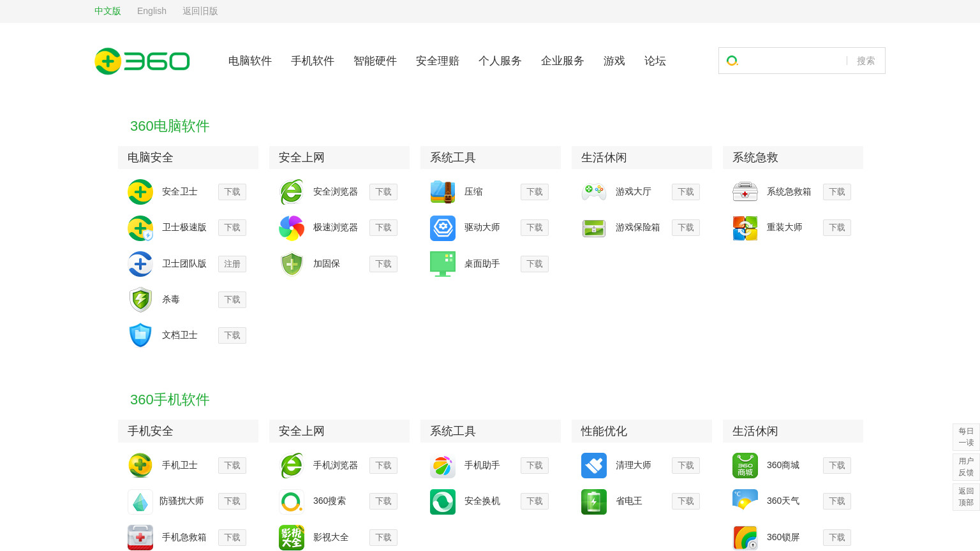Screen dimensions: 980x551
Task: Download 杀毒
Action: point(232,300)
